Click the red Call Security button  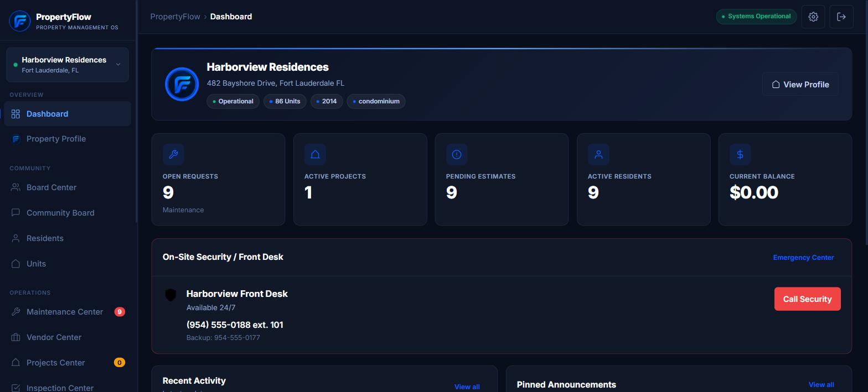tap(807, 299)
